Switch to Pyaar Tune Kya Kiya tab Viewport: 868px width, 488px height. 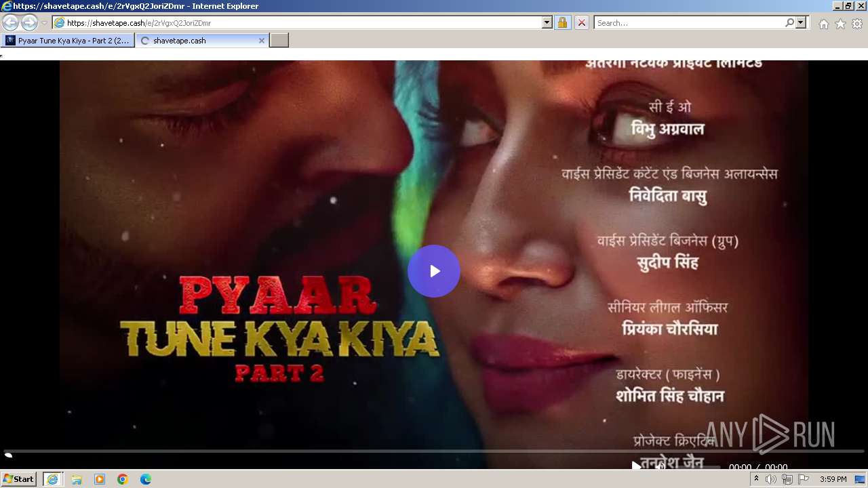(x=68, y=41)
